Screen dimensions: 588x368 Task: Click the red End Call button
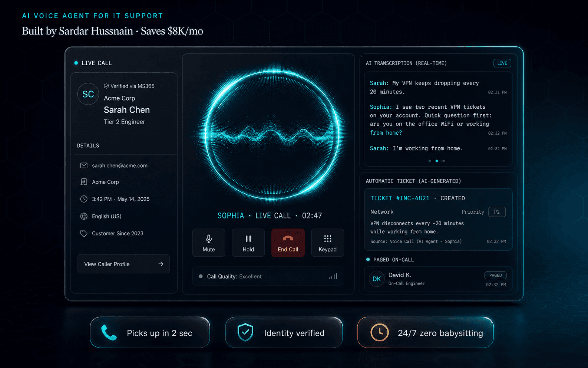point(288,243)
